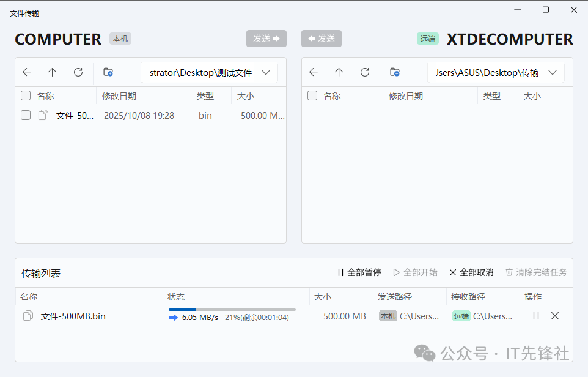Screen dimensions: 588x377
Task: Check the box beside 文件-50... file row
Action: 26,115
